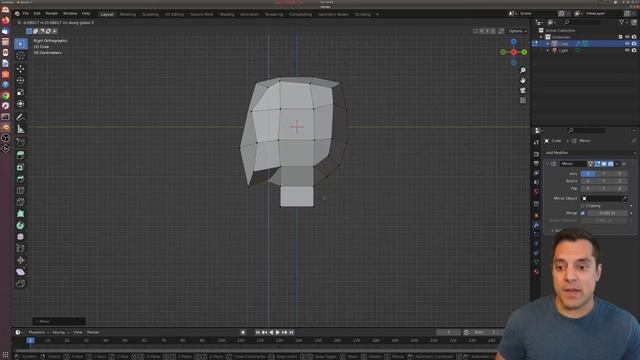Select the Smooth vertices tool

pos(20,237)
